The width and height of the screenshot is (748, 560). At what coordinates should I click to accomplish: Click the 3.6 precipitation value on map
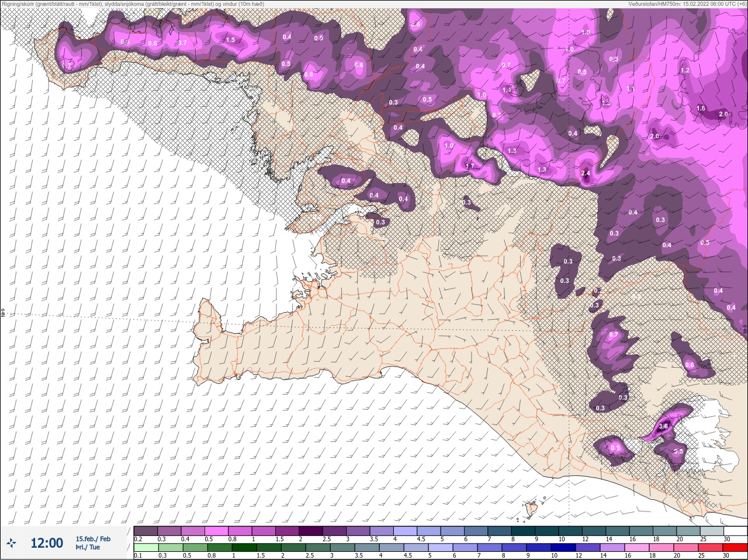point(663,427)
